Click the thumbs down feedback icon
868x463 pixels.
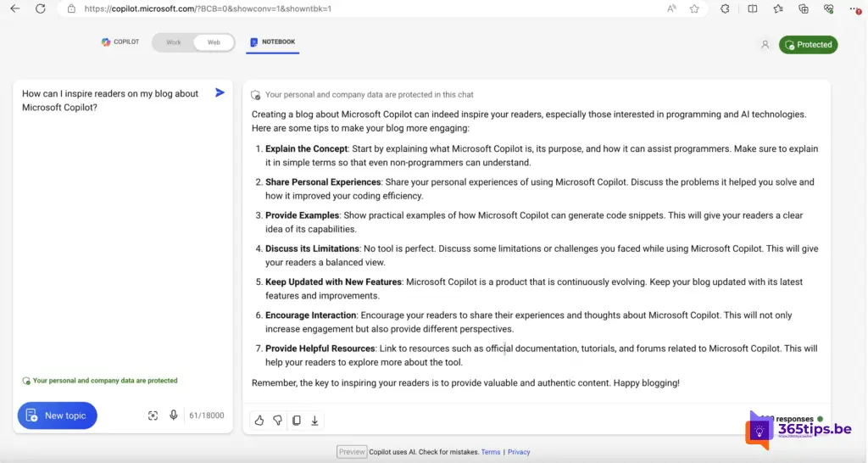(x=277, y=420)
